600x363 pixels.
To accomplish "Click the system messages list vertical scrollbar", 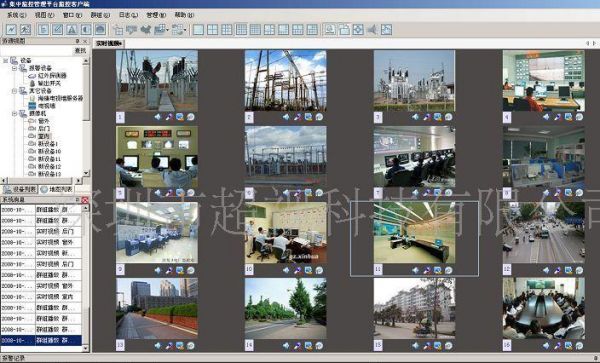I will 86,278.
